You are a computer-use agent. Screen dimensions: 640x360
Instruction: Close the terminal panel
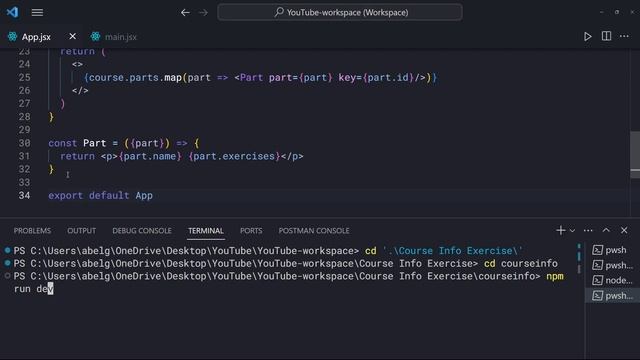624,231
